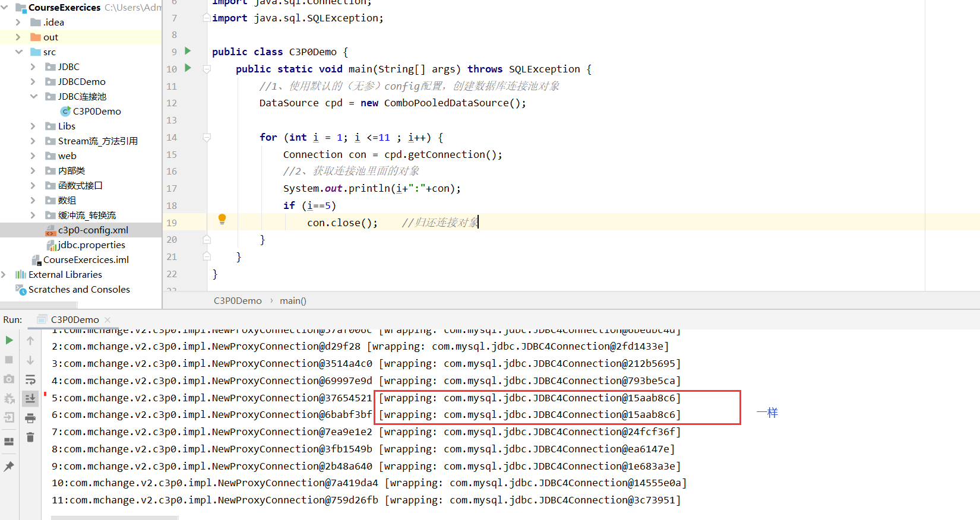
Task: Click the Java class icon of C3P0Demo
Action: tap(65, 111)
